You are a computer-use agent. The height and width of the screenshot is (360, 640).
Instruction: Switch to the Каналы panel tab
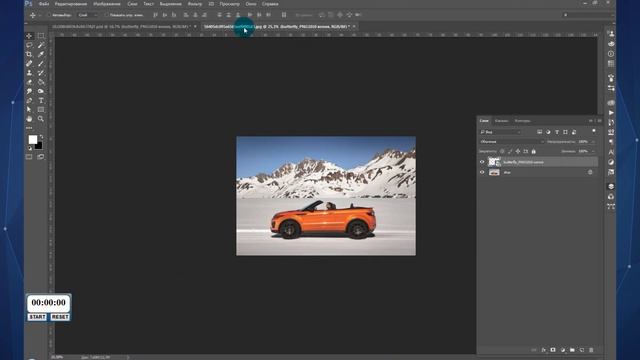(502, 121)
